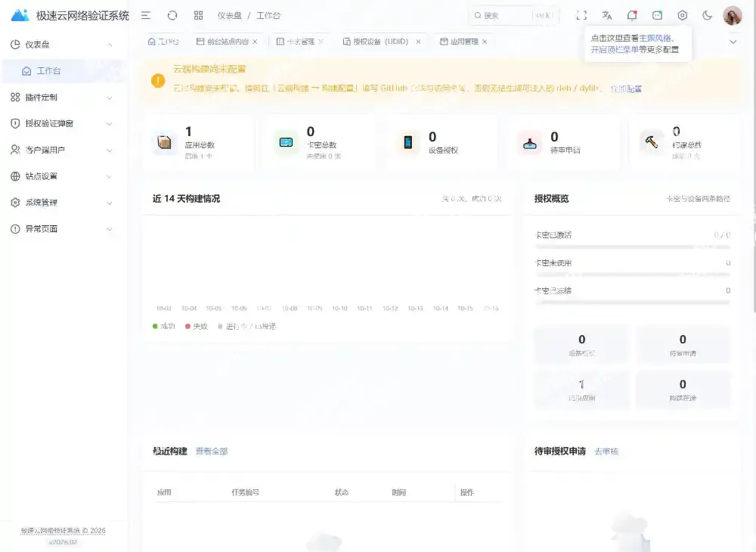Click the phone icon on 设备授权 card
This screenshot has width=756, height=552.
pyautogui.click(x=408, y=142)
